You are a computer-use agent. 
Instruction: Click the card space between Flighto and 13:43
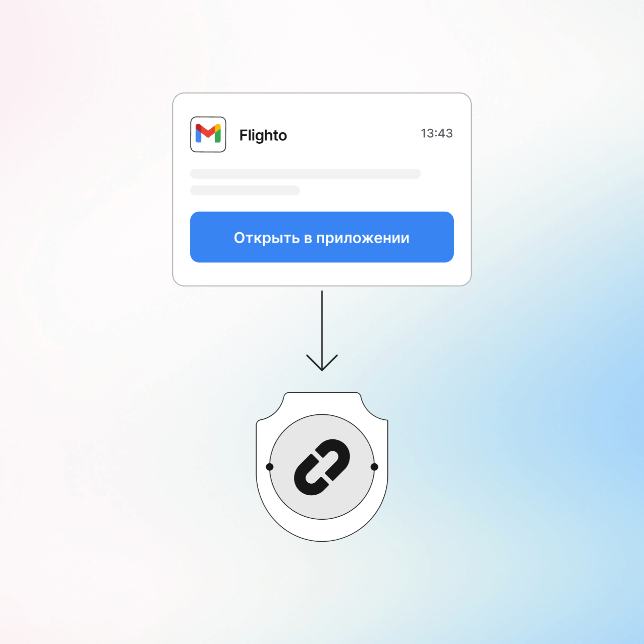pyautogui.click(x=353, y=134)
